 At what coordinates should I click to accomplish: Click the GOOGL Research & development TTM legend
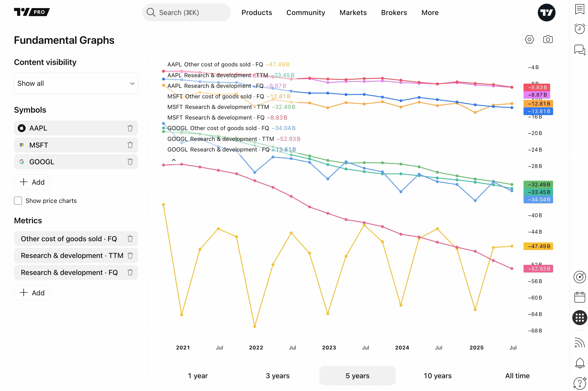pos(234,139)
